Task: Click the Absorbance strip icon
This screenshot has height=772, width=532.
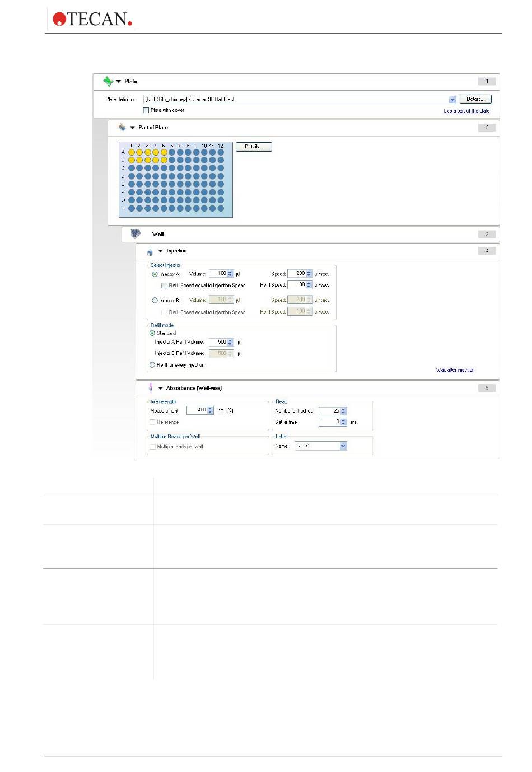Action: pyautogui.click(x=150, y=387)
